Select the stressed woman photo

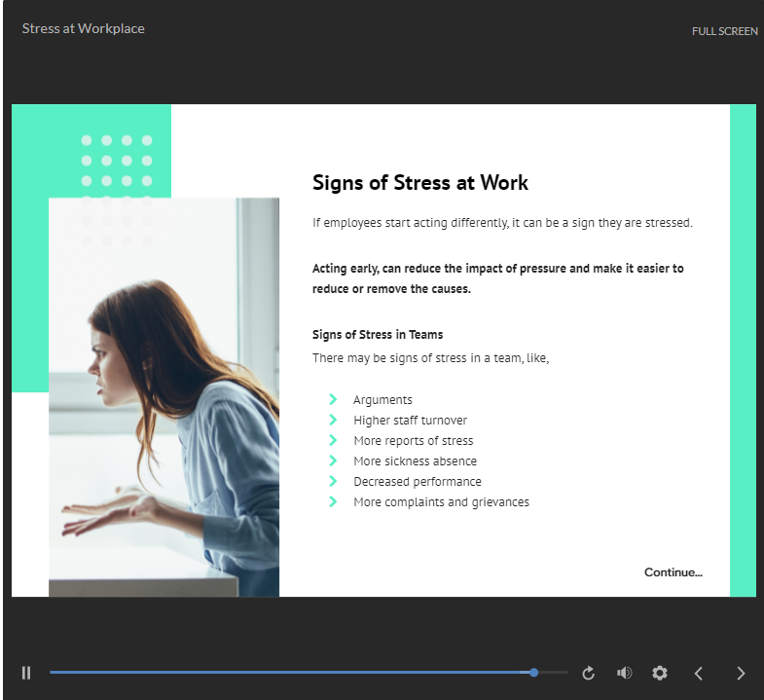tap(164, 396)
